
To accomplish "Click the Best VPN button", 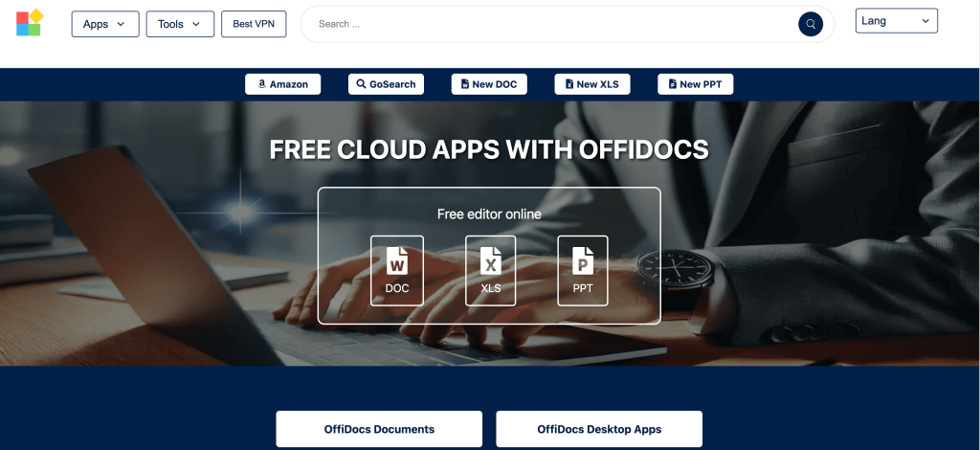I will (254, 24).
